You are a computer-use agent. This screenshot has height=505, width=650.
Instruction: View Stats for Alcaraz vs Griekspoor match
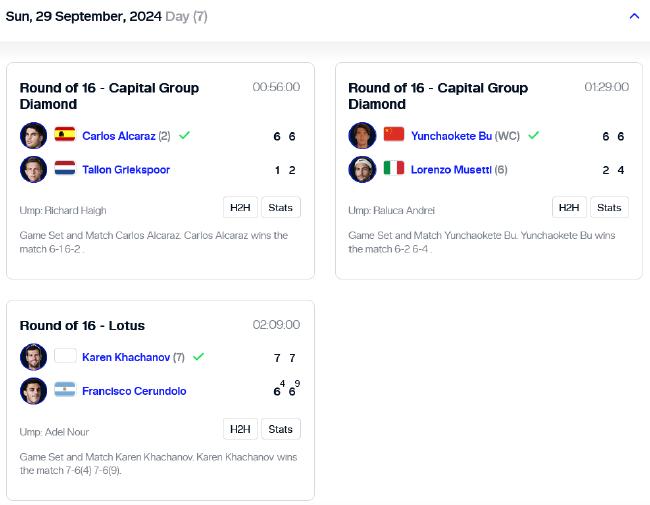click(281, 207)
